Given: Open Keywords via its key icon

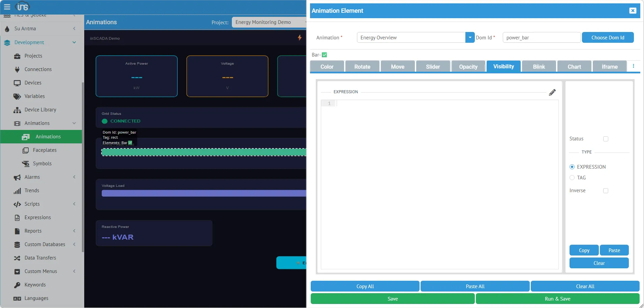Looking at the screenshot, I should coord(17,285).
